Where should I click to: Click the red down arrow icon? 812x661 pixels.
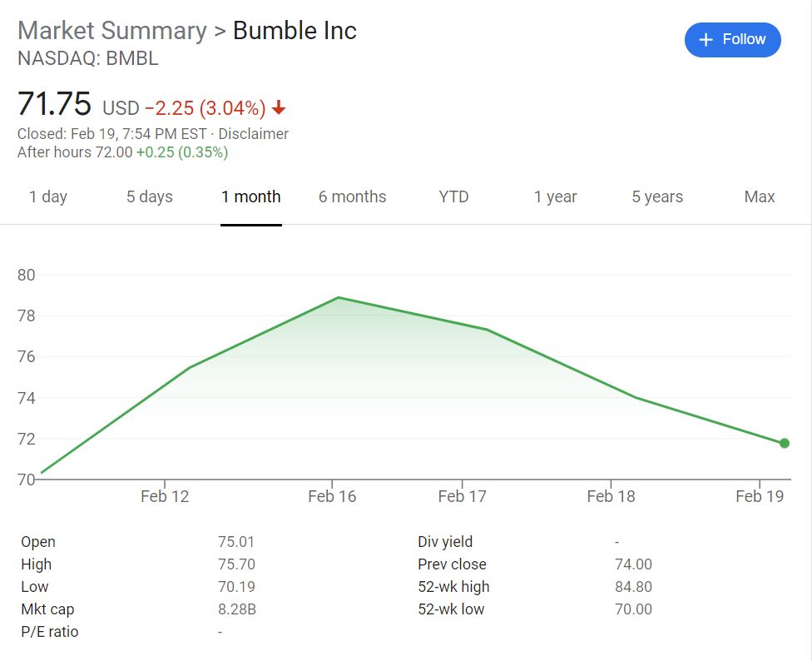click(x=280, y=108)
